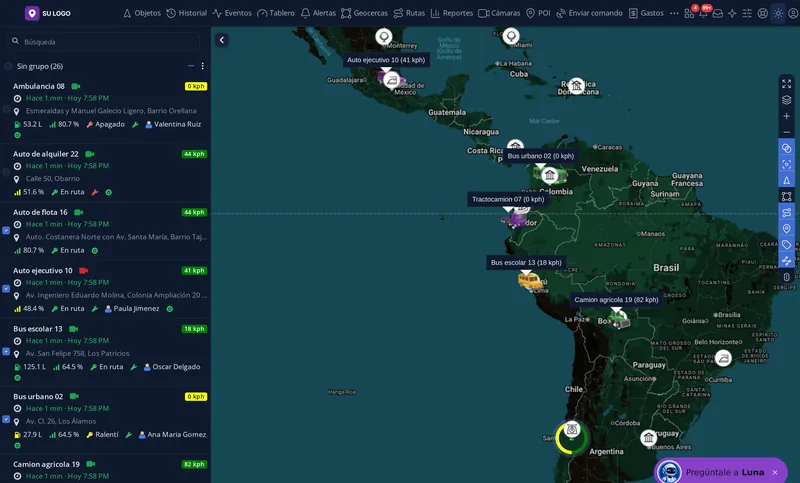This screenshot has width=800, height=483.
Task: Click driver Valentina Ruiz on Ambulancia 08
Action: tap(173, 124)
